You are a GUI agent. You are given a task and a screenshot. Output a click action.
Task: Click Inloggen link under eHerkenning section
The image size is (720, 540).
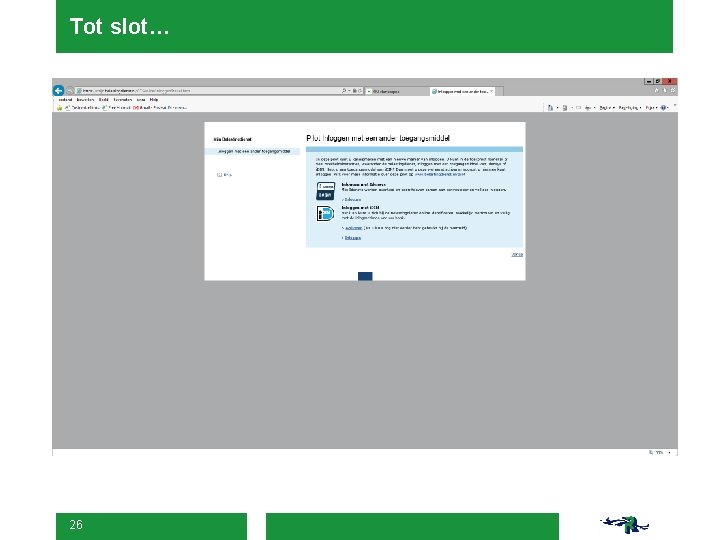[352, 200]
